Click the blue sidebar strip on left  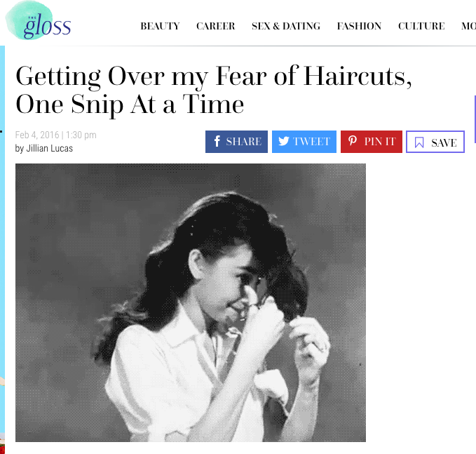coord(2,250)
